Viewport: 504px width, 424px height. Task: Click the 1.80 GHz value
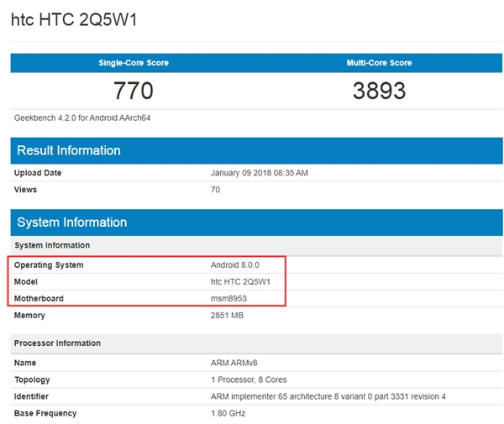[228, 413]
